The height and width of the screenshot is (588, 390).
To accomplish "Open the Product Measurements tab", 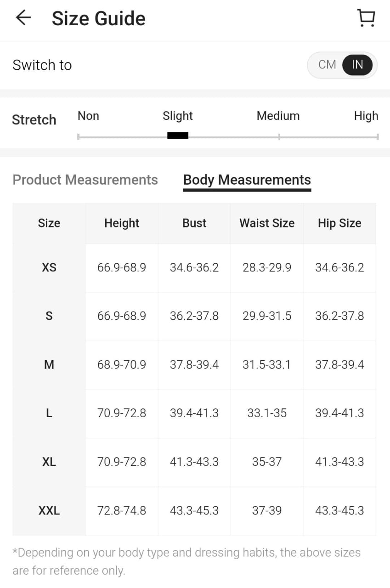I will [x=85, y=180].
